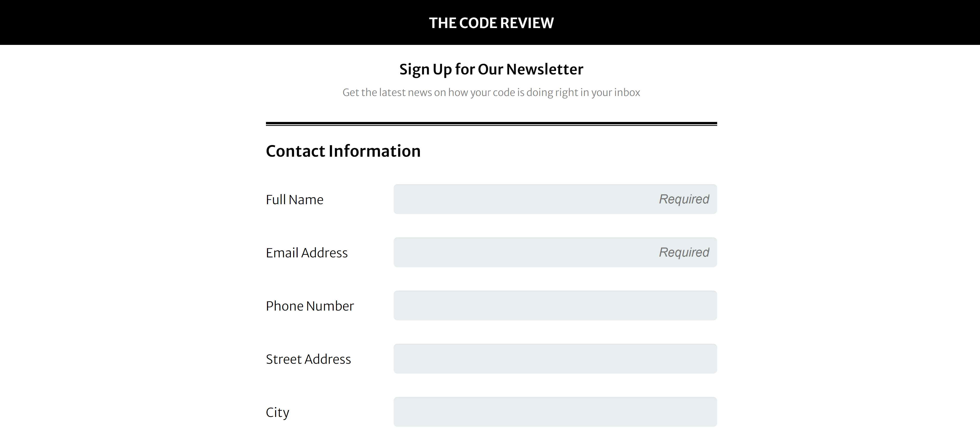Click the Required placeholder in Email Address
Image resolution: width=980 pixels, height=439 pixels.
[684, 253]
